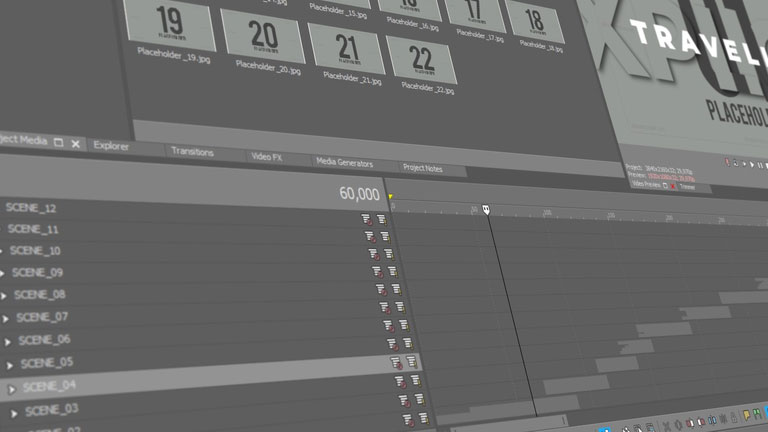Click the green insert region icon
The height and width of the screenshot is (432, 768).
coord(757,414)
